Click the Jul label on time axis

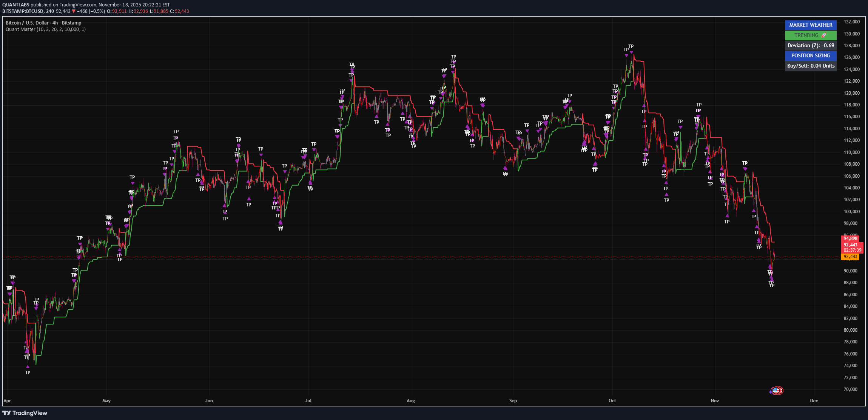pos(308,401)
